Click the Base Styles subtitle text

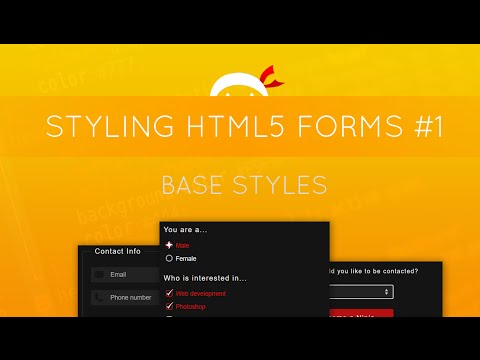[244, 185]
